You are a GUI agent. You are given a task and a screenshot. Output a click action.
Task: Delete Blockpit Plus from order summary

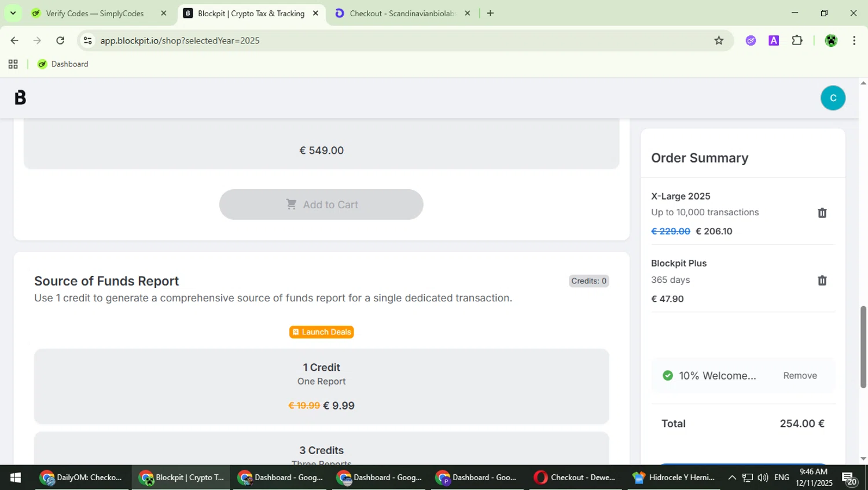(822, 281)
